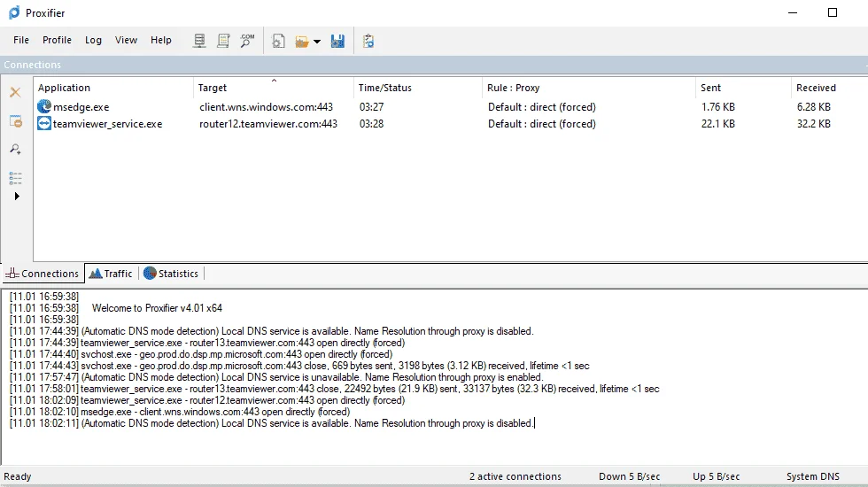Open Name Resolution settings (.COM magnifier icon)
The height and width of the screenshot is (487, 868).
pyautogui.click(x=247, y=41)
